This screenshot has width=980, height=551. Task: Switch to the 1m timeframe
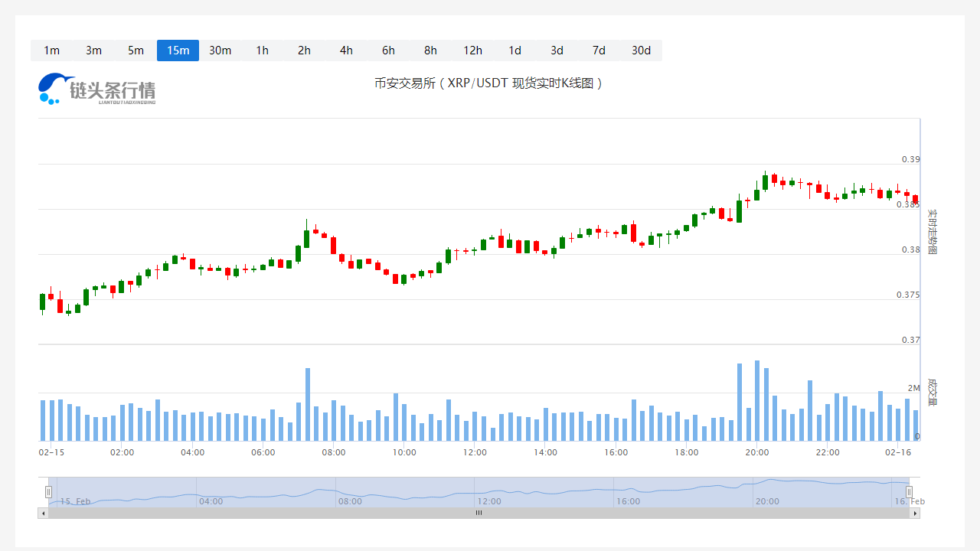51,51
